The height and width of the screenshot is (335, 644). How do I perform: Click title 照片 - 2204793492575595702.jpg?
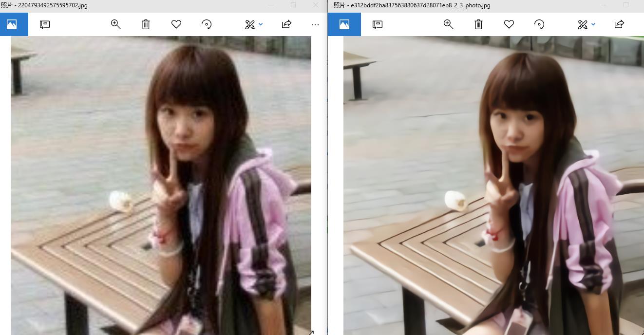(x=44, y=5)
